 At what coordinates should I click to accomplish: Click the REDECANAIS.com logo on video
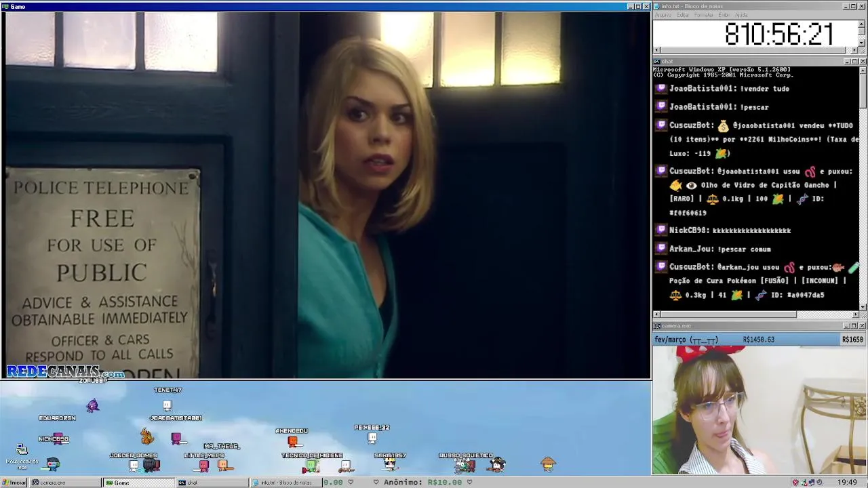coord(66,372)
